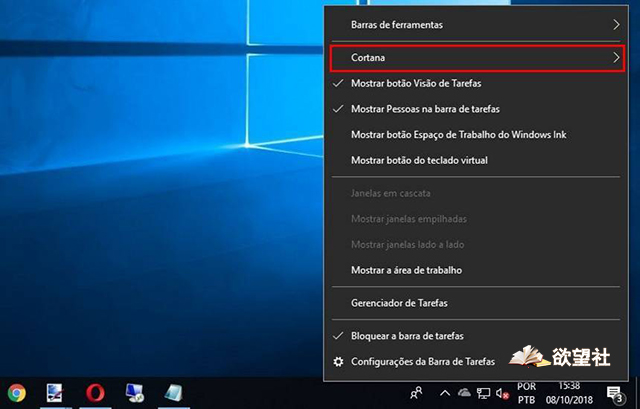The image size is (640, 409).
Task: Open the network status tray icon
Action: point(483,393)
